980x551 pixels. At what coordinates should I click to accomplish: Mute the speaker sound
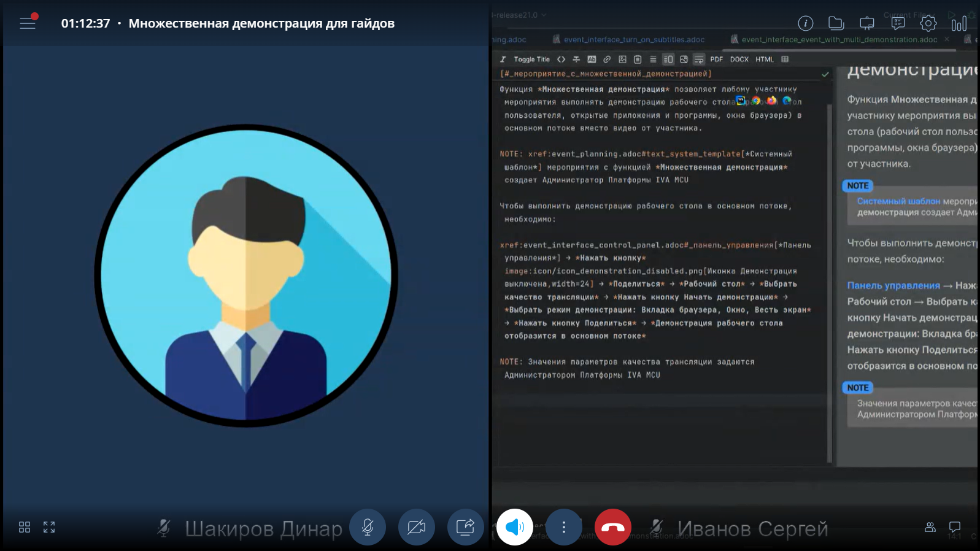coord(514,527)
